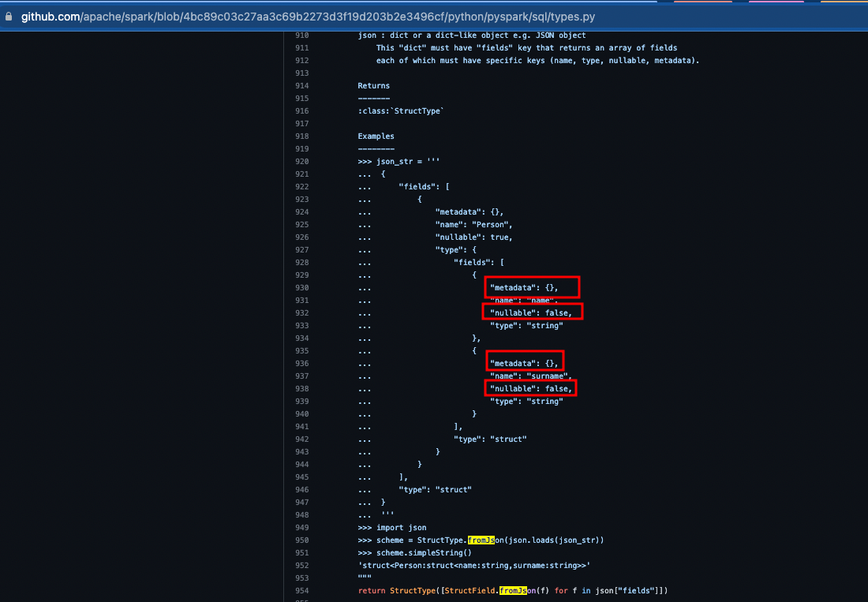Click line number 925

point(301,225)
